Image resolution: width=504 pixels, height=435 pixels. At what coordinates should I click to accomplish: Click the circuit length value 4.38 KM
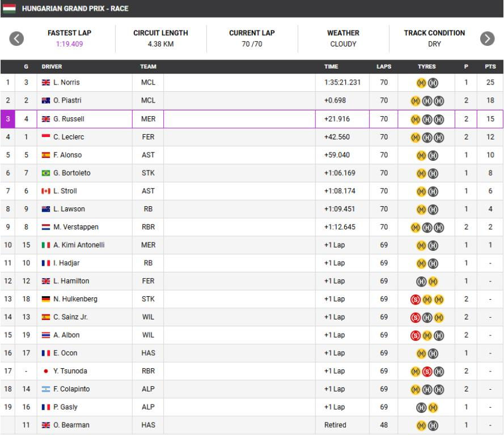tap(160, 44)
